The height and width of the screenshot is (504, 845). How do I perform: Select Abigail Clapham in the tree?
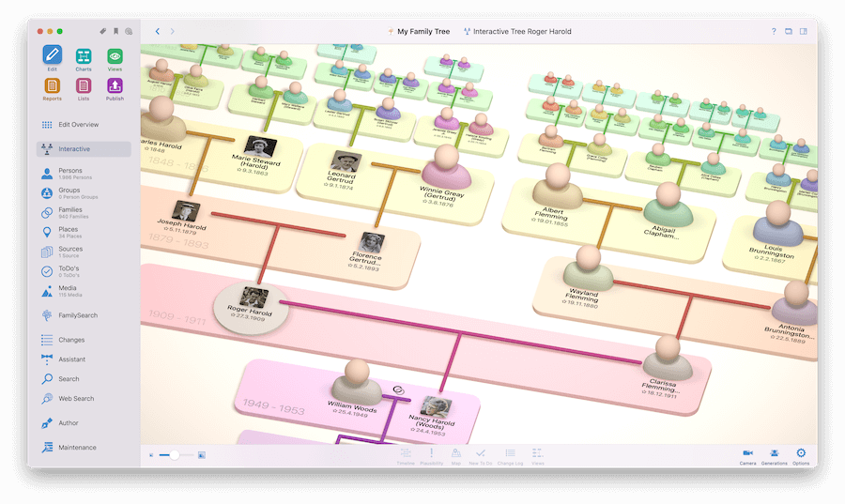click(667, 211)
